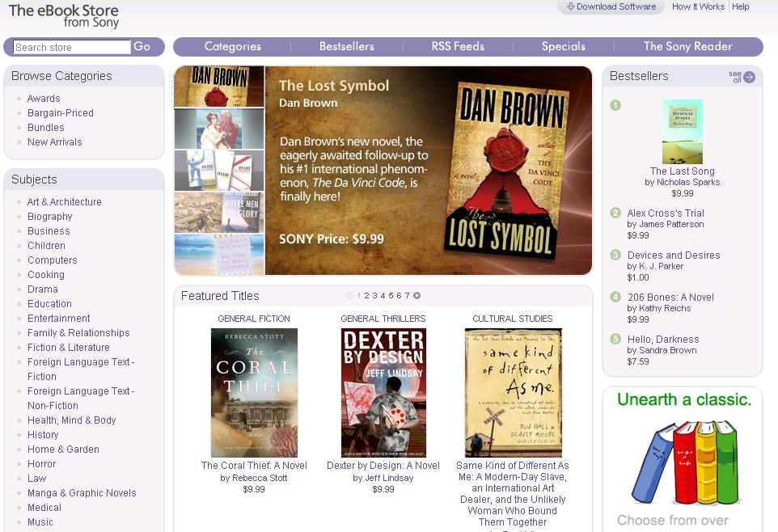Screen dimensions: 778x532
Task: Open the Health, Mind & Body subject
Action: tap(71, 420)
